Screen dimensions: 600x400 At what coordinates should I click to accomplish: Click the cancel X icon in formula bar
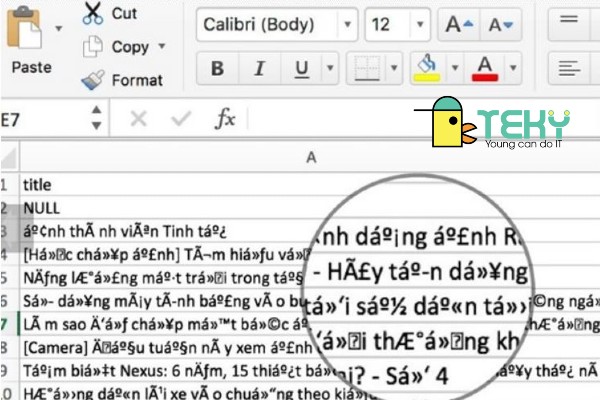[138, 119]
